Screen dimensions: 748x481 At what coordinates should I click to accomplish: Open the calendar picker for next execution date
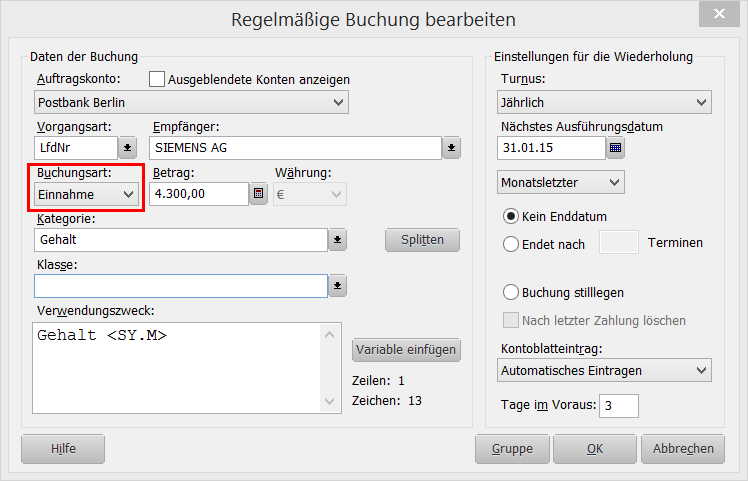click(x=616, y=149)
